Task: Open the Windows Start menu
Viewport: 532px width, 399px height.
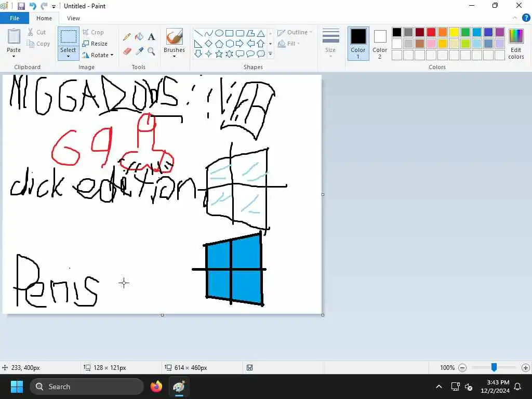Action: 17,387
